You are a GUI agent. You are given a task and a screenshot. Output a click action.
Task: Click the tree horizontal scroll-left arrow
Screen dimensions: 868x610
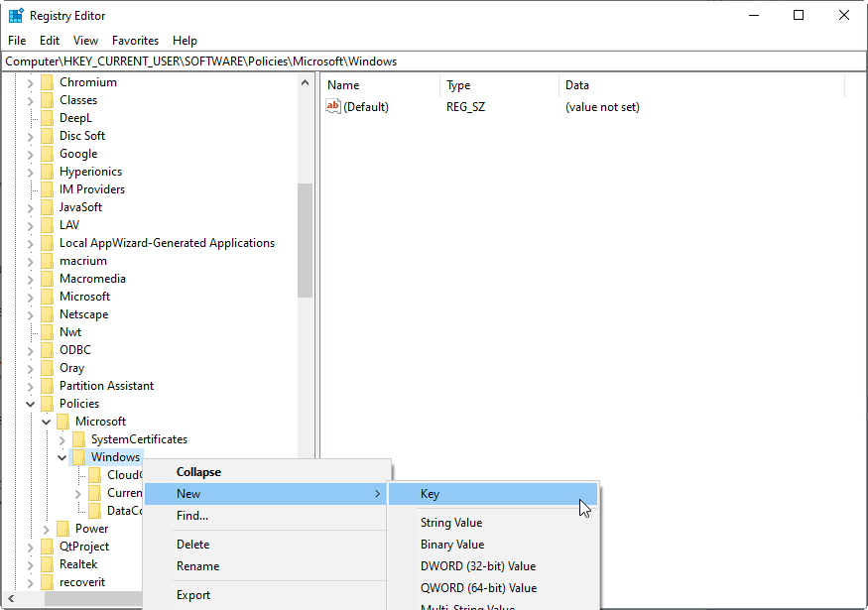11,598
